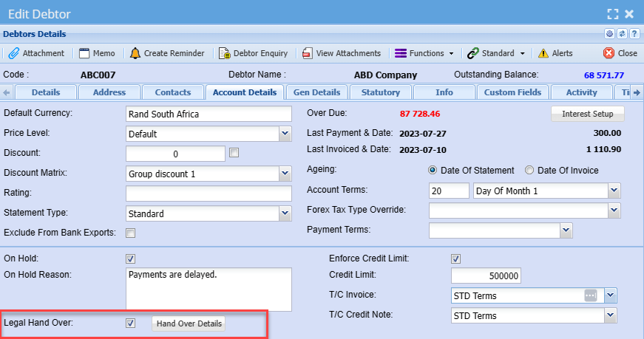The height and width of the screenshot is (339, 644).
Task: Open the Debtor Enquiry document icon
Action: (x=224, y=53)
